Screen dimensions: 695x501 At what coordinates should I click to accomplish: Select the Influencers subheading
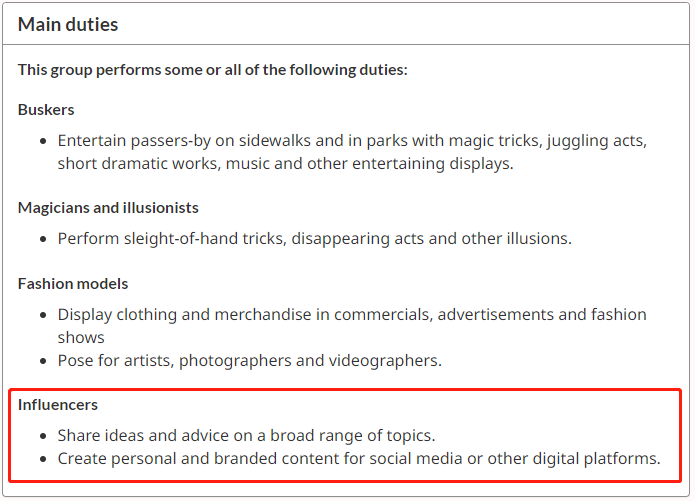(x=58, y=404)
